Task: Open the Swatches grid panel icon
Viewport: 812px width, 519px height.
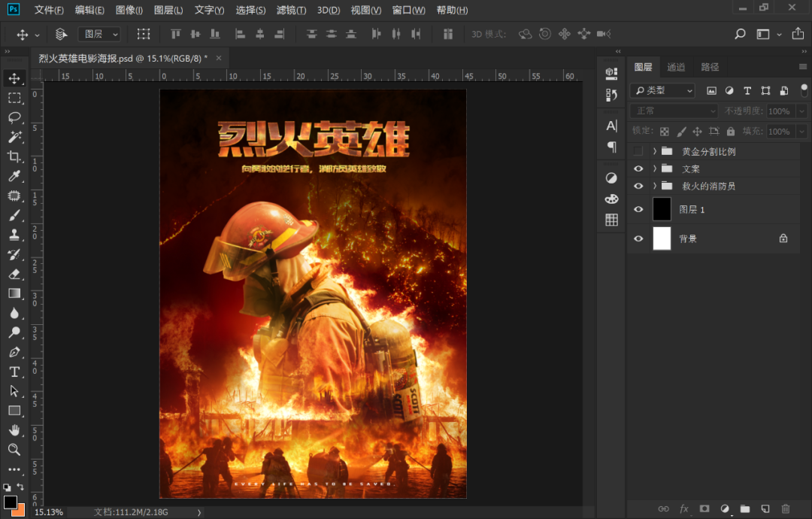Action: 611,220
